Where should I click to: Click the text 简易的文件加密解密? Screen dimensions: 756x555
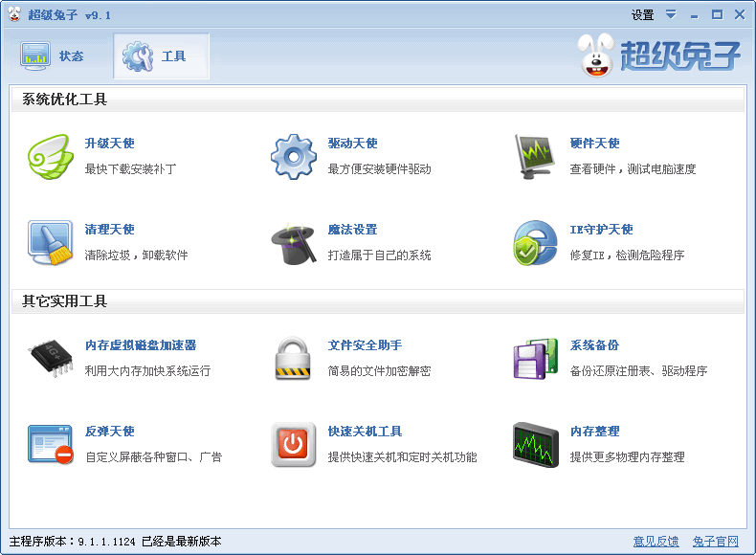tap(380, 371)
